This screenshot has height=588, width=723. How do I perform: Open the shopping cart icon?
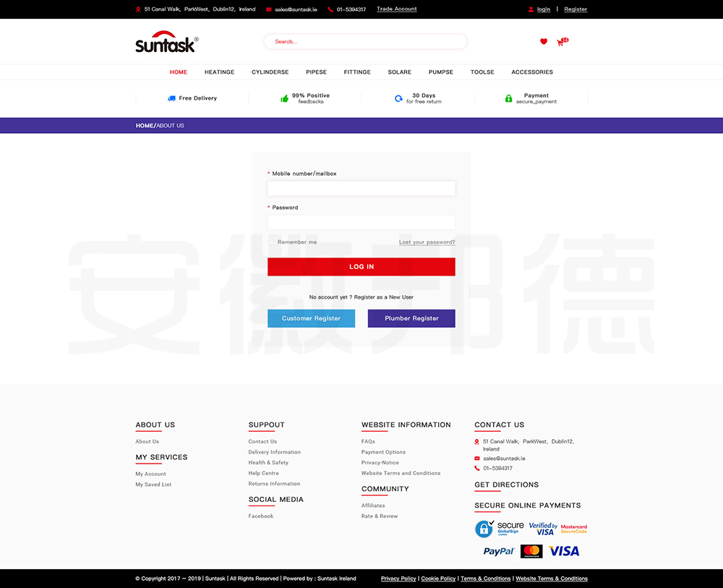click(x=560, y=43)
